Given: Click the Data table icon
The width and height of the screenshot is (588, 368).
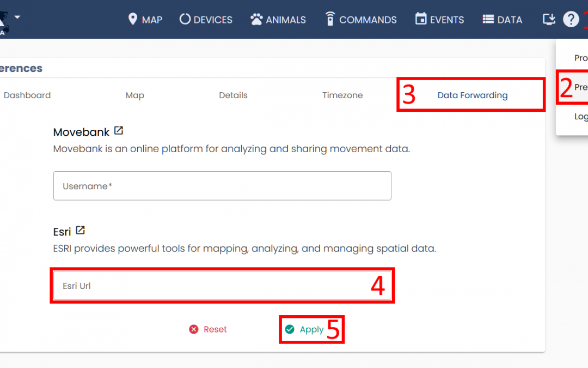Looking at the screenshot, I should tap(488, 20).
